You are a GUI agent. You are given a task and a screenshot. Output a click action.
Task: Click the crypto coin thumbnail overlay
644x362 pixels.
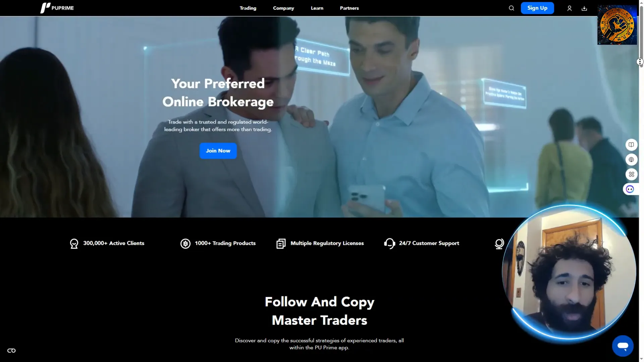point(617,25)
